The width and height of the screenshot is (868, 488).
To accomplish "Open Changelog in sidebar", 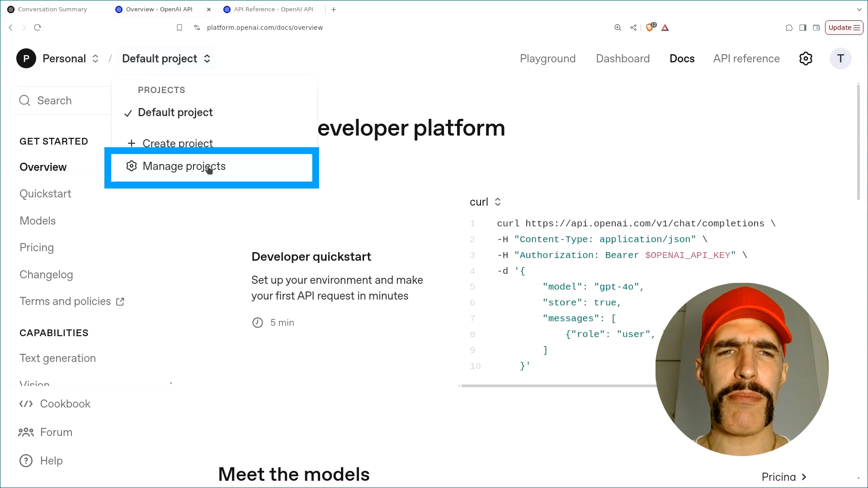I will coord(46,275).
